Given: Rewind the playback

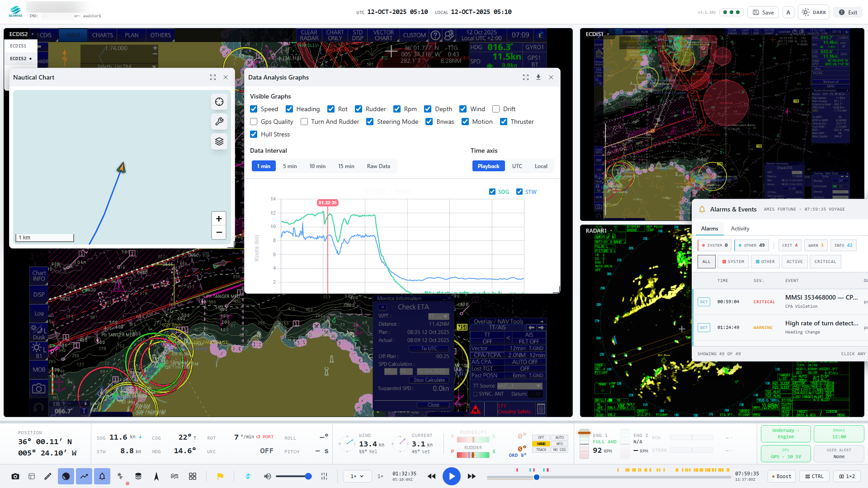Looking at the screenshot, I should point(432,476).
